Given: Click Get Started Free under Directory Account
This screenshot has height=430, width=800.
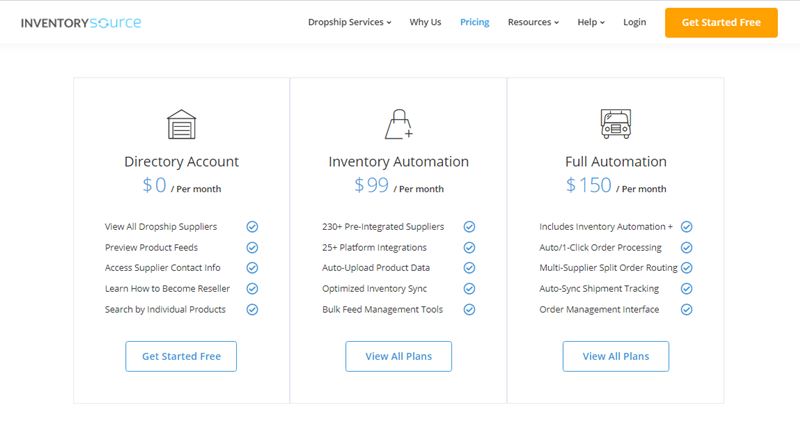Looking at the screenshot, I should coord(181,356).
